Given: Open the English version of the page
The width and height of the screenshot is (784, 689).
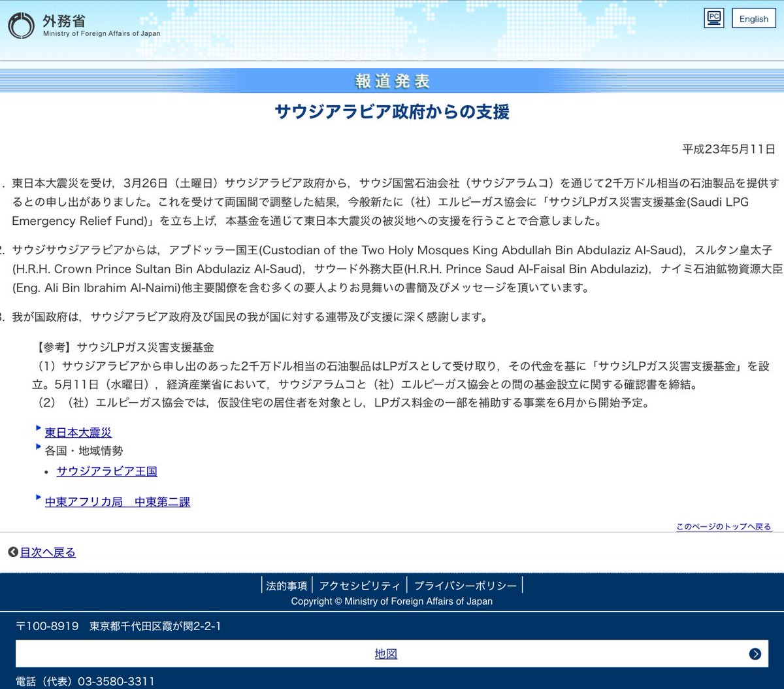Looking at the screenshot, I should 753,19.
